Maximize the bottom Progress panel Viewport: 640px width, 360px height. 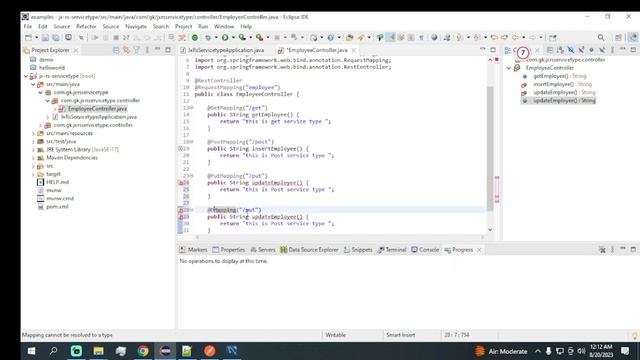point(633,249)
